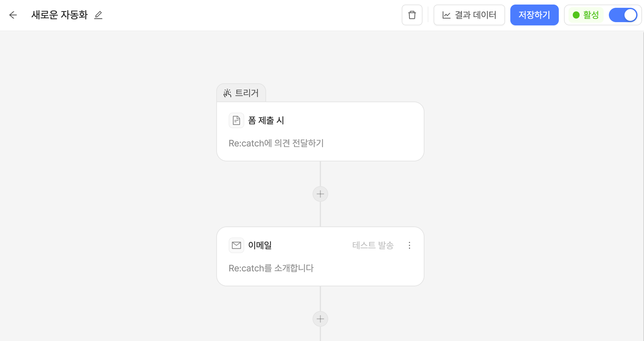
Task: Edit automation name with pencil icon
Action: [x=98, y=15]
